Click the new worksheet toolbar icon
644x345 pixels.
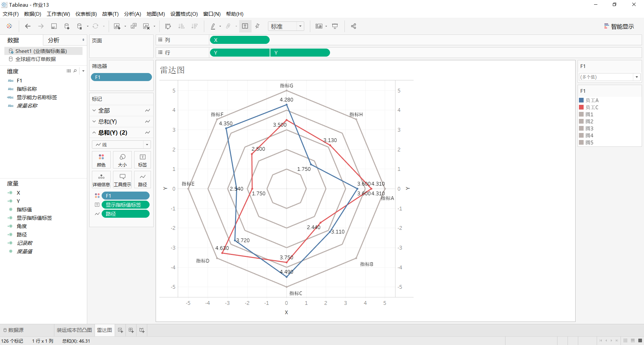[x=117, y=26]
